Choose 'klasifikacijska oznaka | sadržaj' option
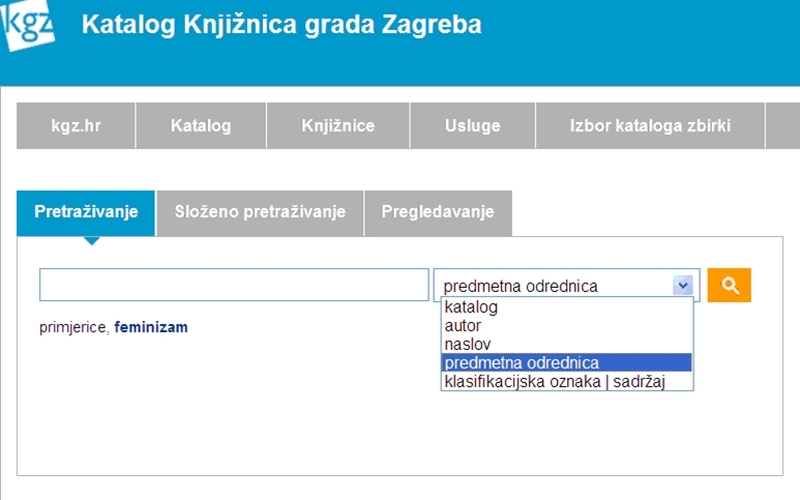The width and height of the screenshot is (800, 500). [554, 381]
